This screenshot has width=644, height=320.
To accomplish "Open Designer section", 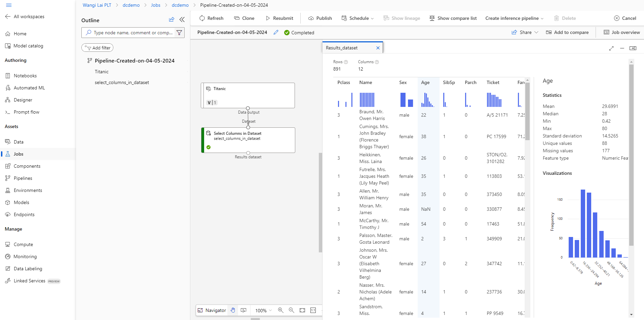I will click(x=19, y=100).
